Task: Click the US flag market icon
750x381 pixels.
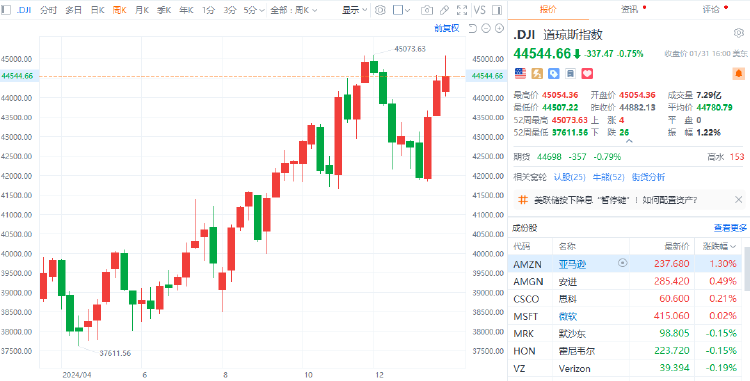Action: [x=520, y=73]
